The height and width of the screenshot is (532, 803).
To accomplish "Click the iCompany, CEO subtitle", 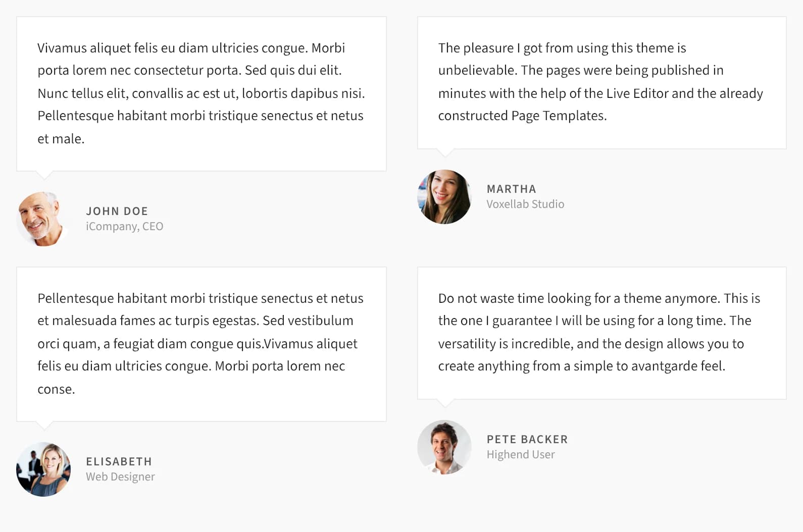I will coord(124,226).
